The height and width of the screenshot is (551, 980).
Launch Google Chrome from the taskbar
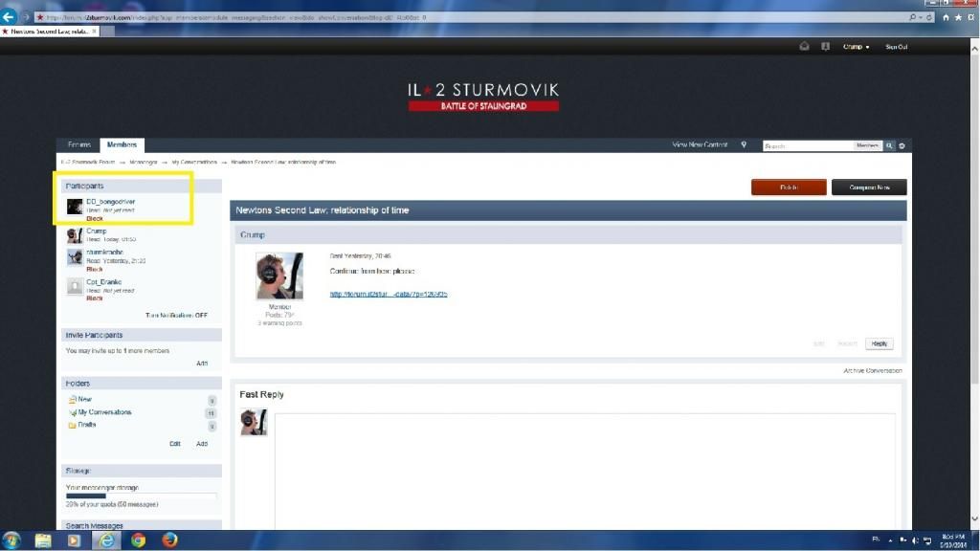(x=138, y=540)
